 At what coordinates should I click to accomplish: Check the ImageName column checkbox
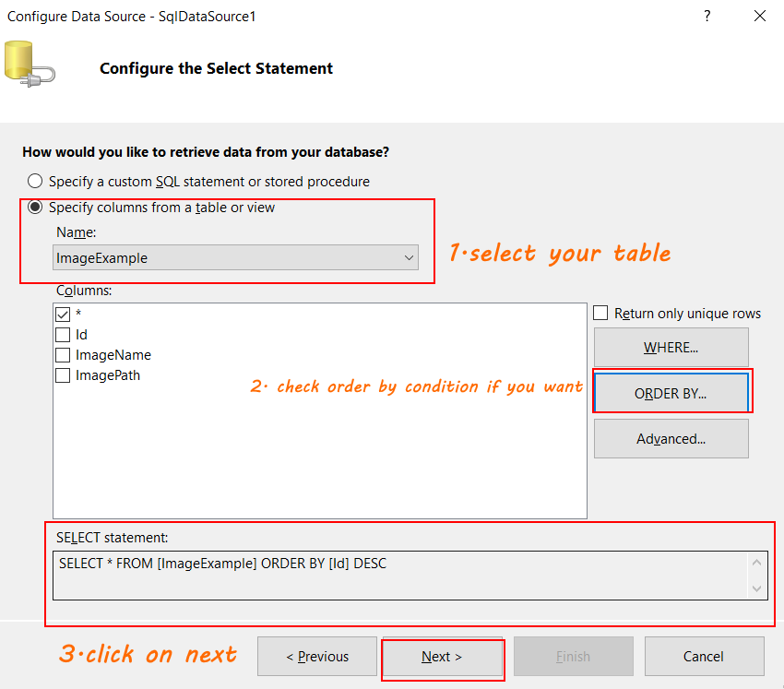coord(62,354)
